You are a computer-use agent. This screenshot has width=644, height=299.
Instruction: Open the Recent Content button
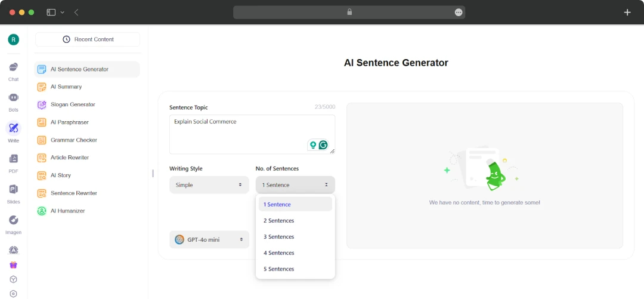[x=88, y=39]
